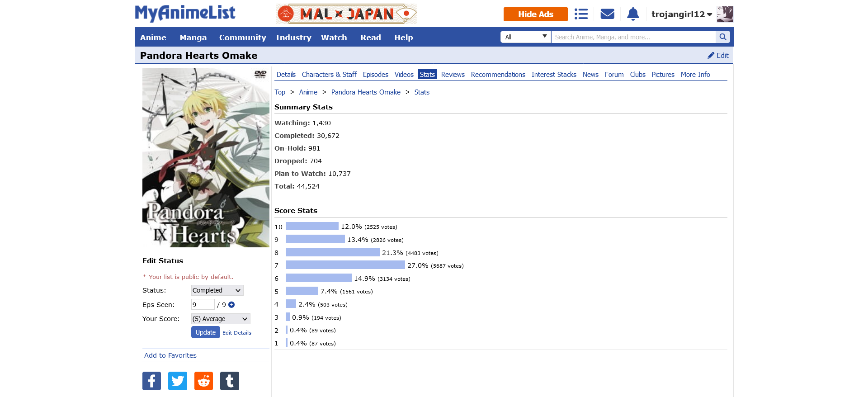Open the user avatar thumbnail
868x397 pixels.
click(x=725, y=14)
